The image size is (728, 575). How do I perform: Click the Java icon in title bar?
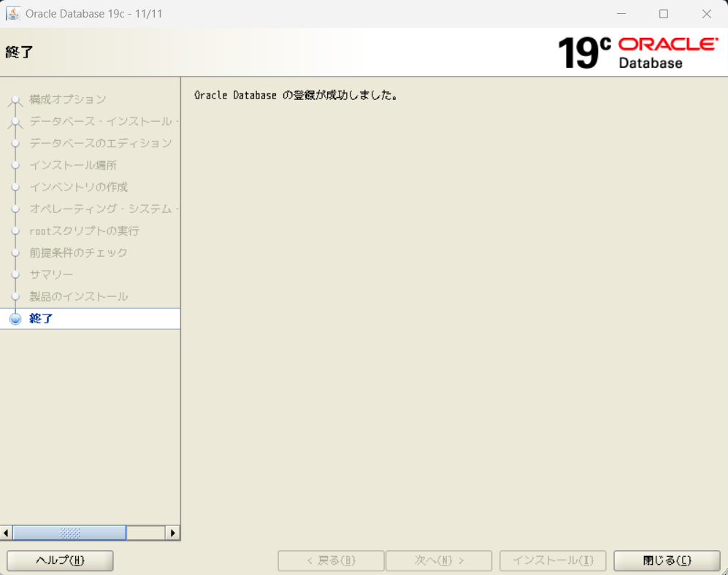click(x=12, y=14)
